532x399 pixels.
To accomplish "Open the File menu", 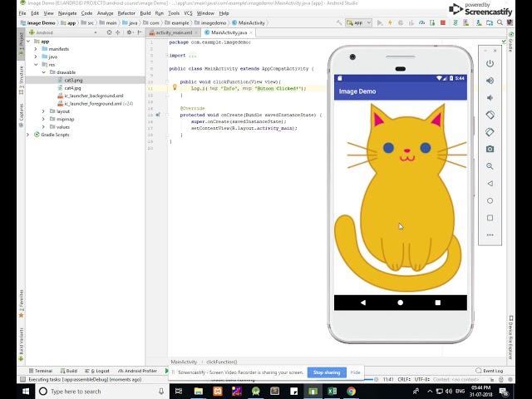I will coord(22,13).
